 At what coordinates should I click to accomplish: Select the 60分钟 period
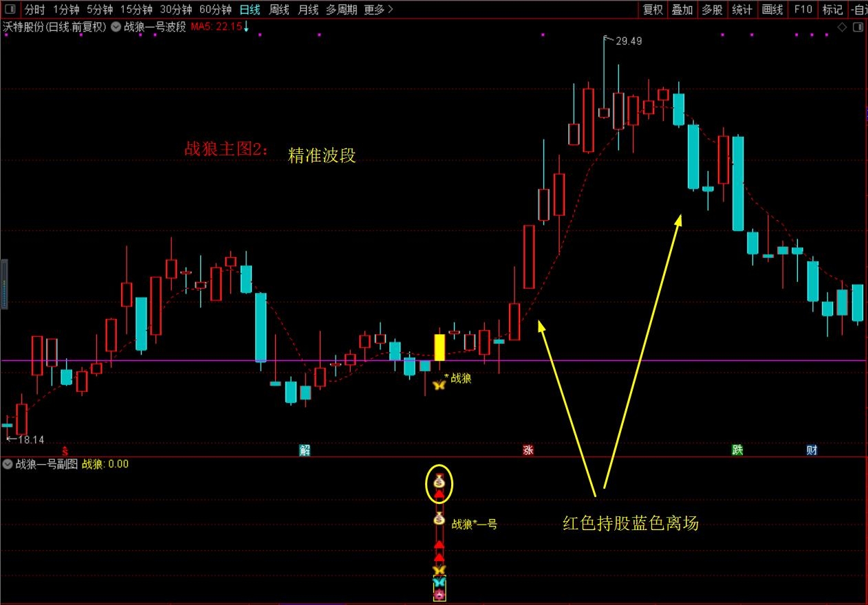pyautogui.click(x=215, y=10)
